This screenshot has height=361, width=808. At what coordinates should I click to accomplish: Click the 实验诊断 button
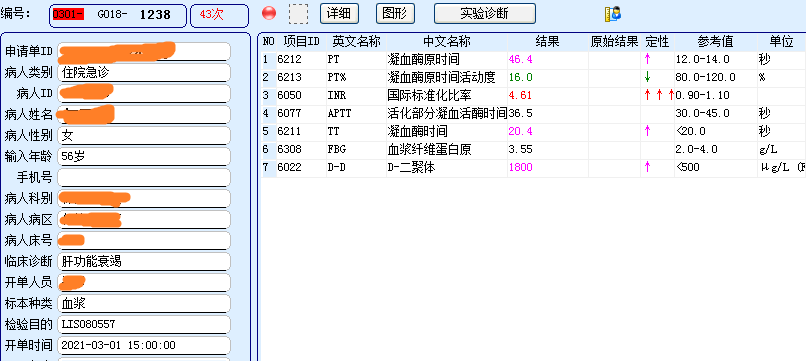point(485,13)
